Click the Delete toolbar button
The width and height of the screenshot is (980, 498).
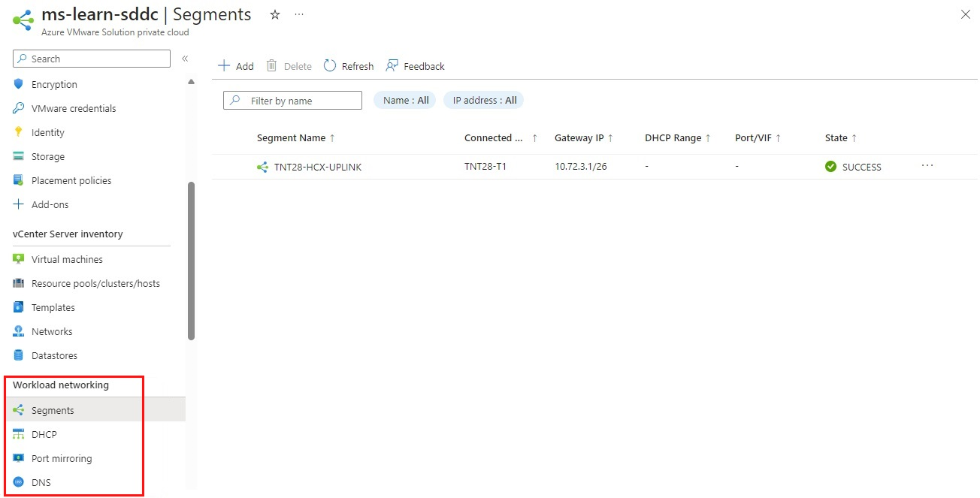[x=289, y=66]
